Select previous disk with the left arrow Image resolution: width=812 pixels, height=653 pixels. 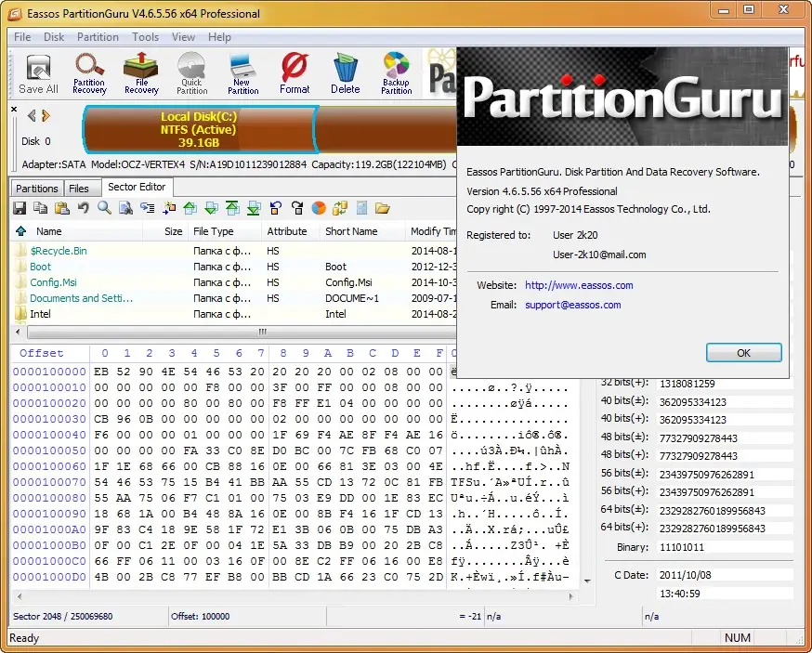[32, 115]
